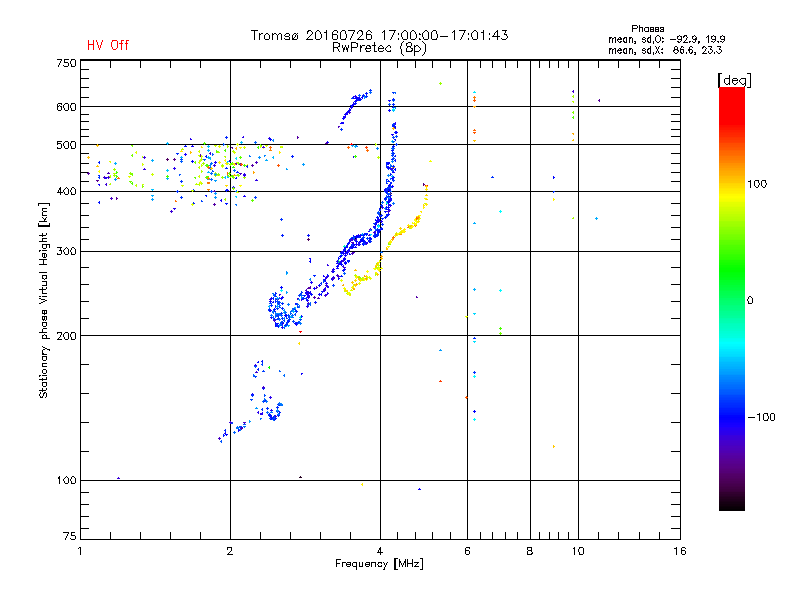Click the colorbar tick label '100'
The width and height of the screenshot is (800, 600).
757,184
